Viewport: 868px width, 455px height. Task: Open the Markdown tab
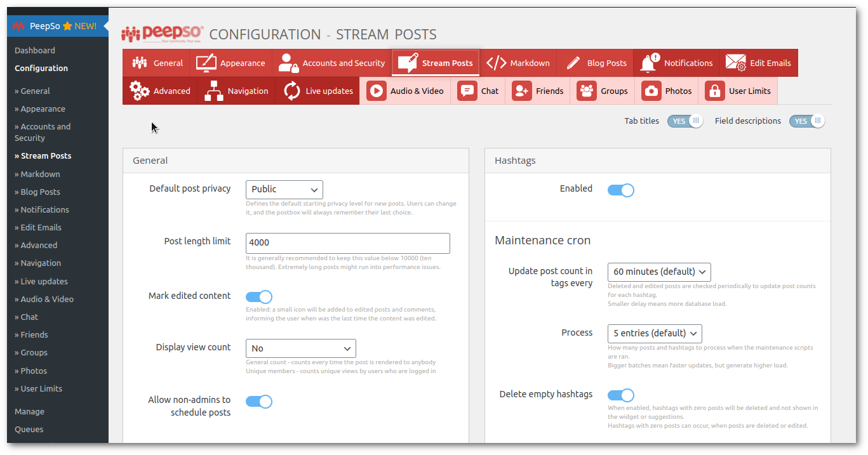[518, 63]
